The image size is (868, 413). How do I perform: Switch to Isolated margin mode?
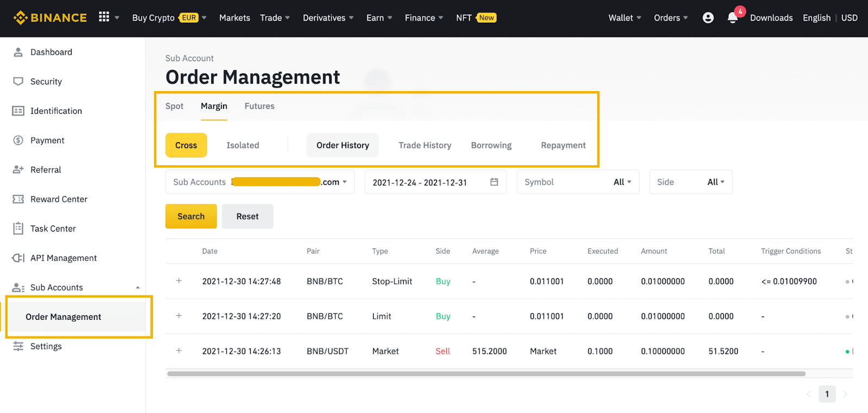coord(242,145)
